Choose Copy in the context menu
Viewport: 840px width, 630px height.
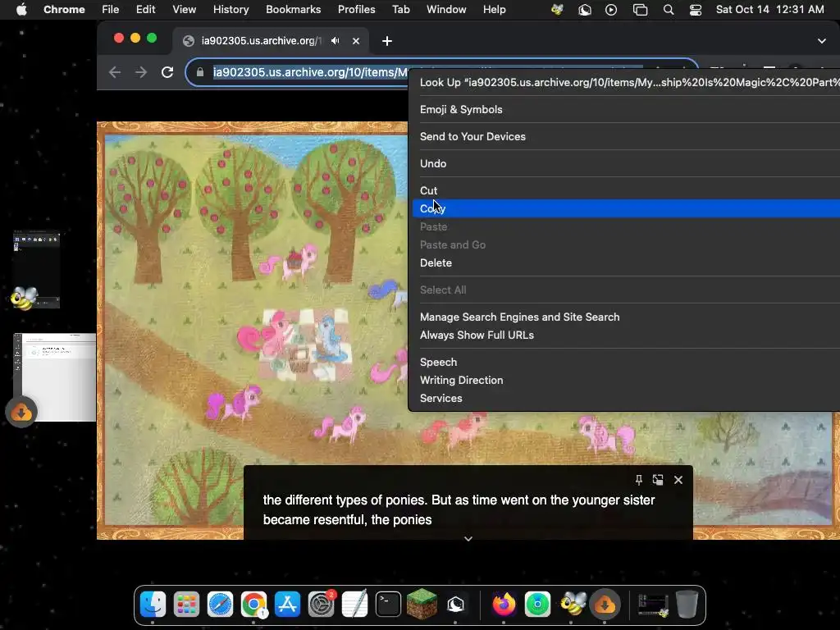click(x=626, y=208)
